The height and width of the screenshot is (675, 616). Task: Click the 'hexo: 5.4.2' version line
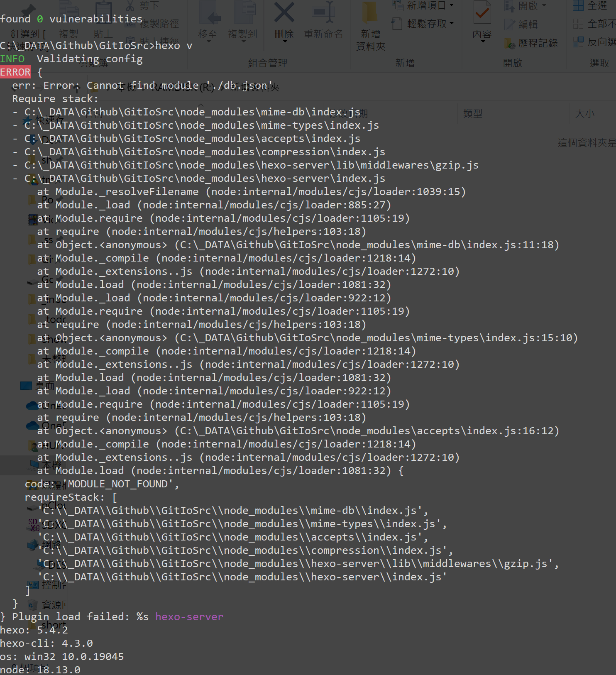(34, 630)
